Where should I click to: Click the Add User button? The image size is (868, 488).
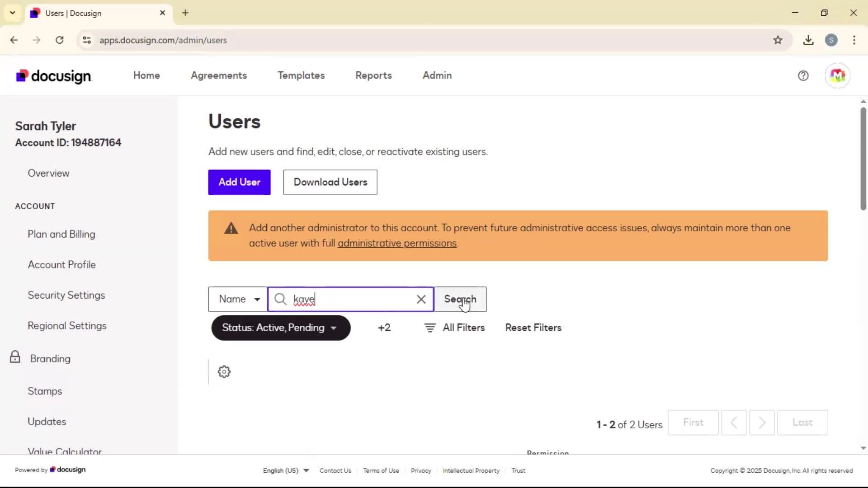pyautogui.click(x=239, y=182)
